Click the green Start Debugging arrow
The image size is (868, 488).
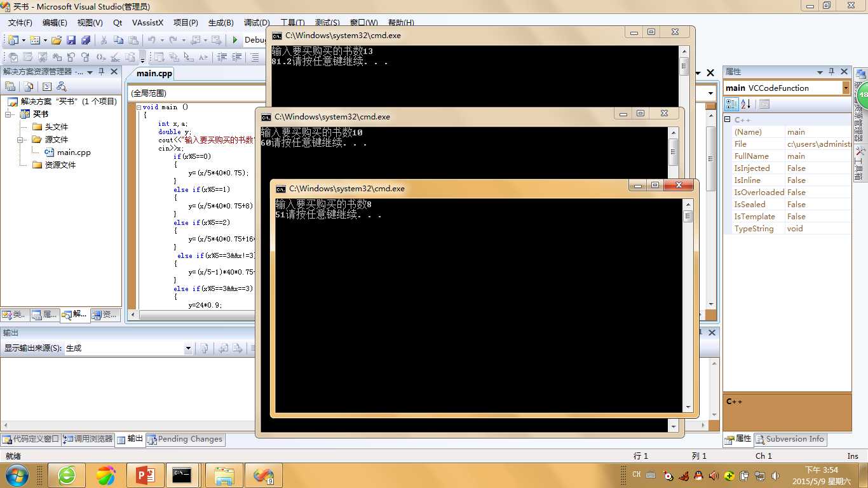coord(234,40)
